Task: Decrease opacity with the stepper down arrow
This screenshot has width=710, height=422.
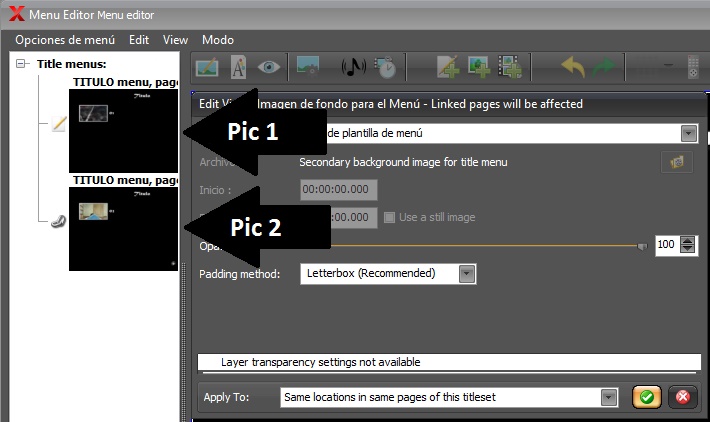Action: [x=687, y=249]
